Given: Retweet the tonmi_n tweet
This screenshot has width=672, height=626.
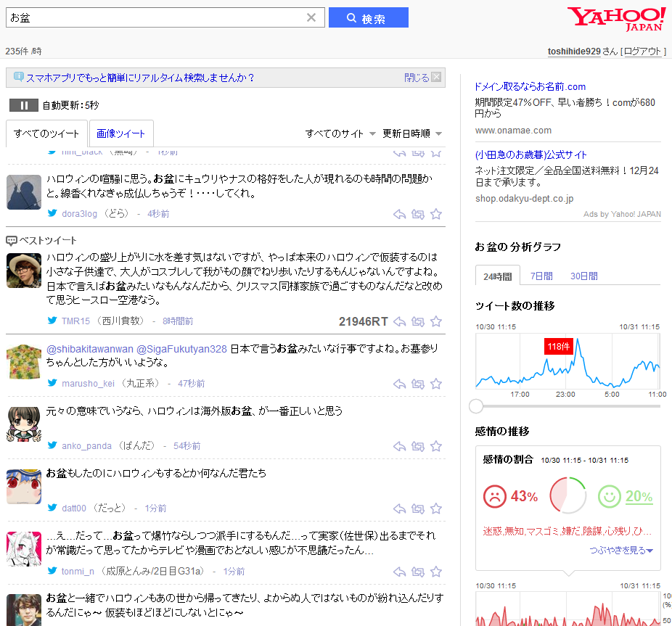Looking at the screenshot, I should pyautogui.click(x=417, y=572).
